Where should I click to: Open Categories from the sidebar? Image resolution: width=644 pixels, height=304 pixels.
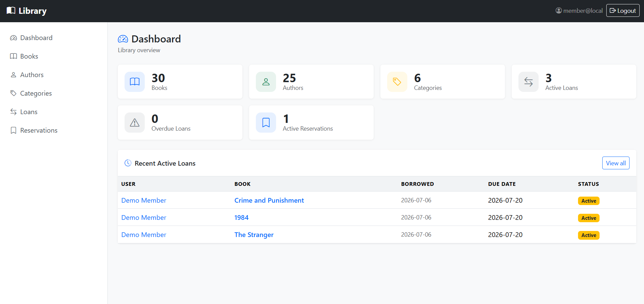54,93
